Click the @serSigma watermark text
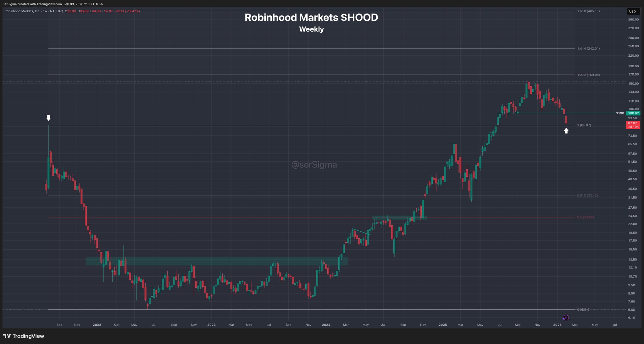 point(314,165)
